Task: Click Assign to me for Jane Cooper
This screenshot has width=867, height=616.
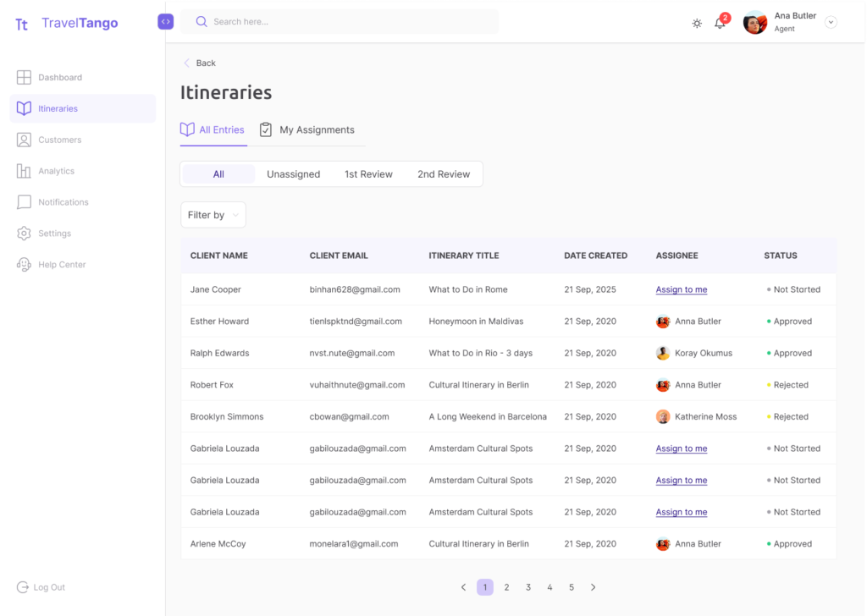Action: coord(681,289)
